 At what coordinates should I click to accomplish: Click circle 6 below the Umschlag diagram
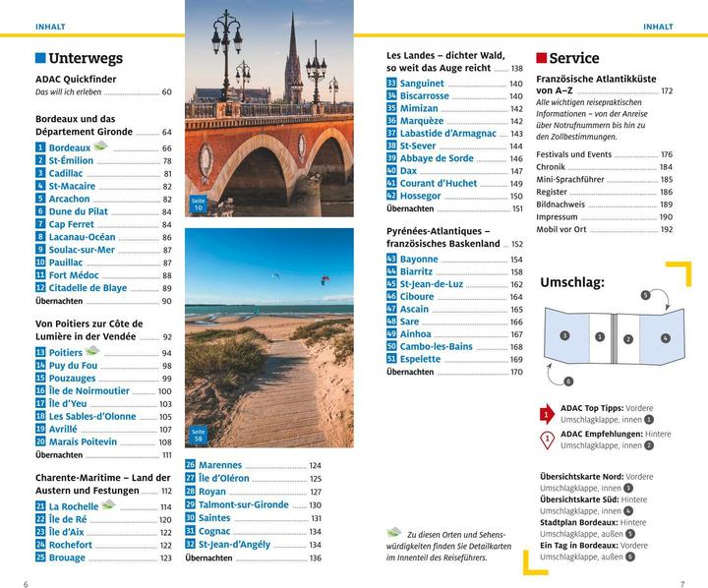click(x=568, y=382)
